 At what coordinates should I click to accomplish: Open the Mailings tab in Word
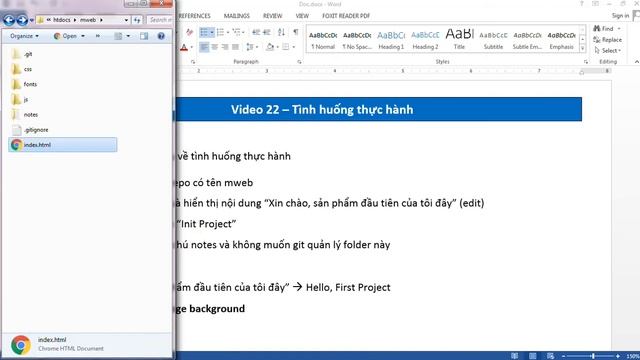point(237,16)
